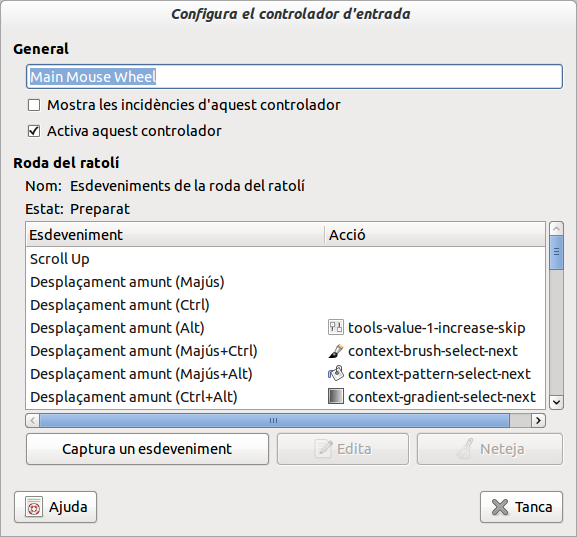Click the lifebuoy icon on the Ajuda button
This screenshot has height=537, width=577.
click(34, 507)
